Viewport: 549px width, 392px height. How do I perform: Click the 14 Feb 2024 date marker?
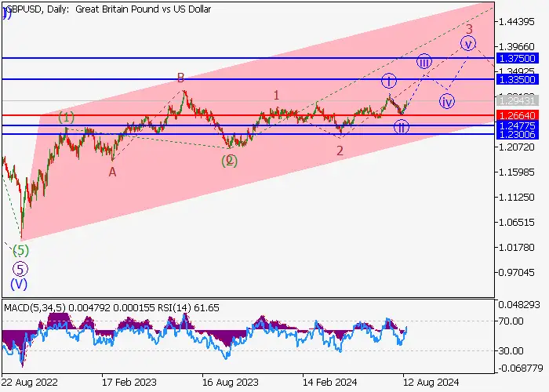click(x=330, y=382)
